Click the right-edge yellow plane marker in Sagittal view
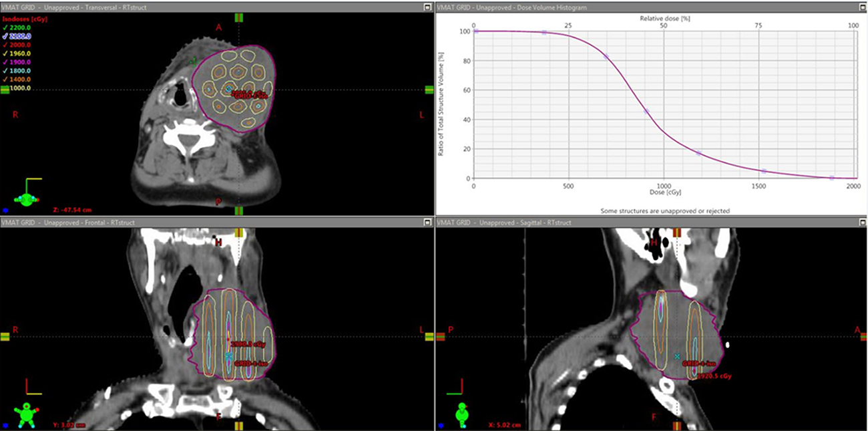Screen dimensions: 868x431 pyautogui.click(x=862, y=337)
